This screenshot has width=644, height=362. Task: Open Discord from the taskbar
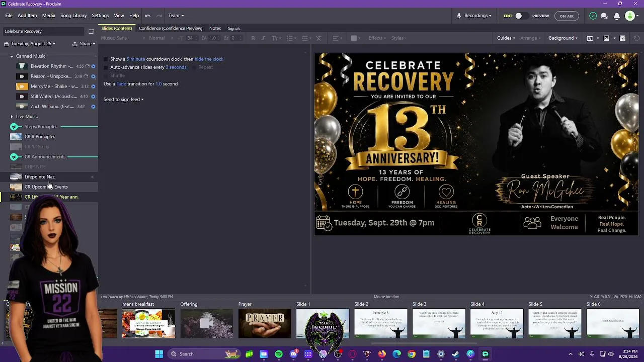pos(293,354)
